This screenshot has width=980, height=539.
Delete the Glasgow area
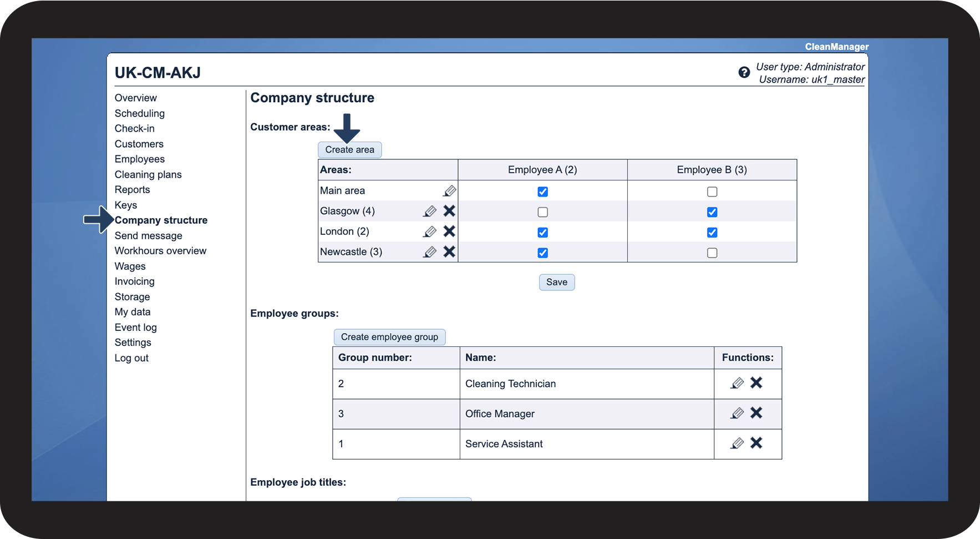pyautogui.click(x=449, y=211)
